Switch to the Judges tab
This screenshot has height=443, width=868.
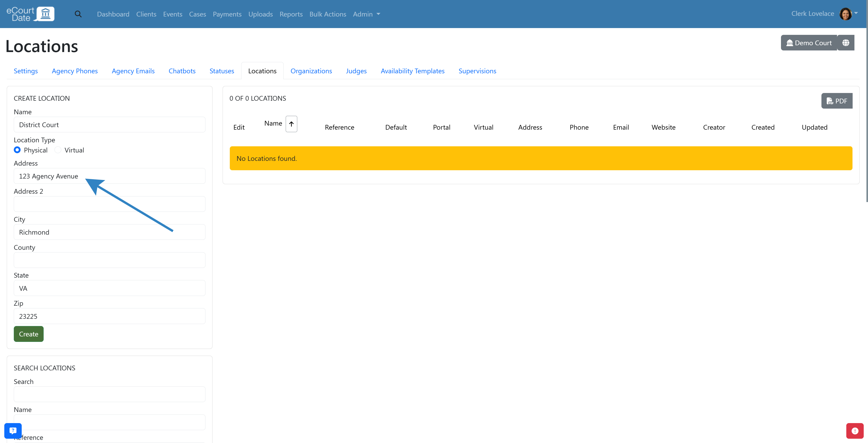[x=356, y=71]
